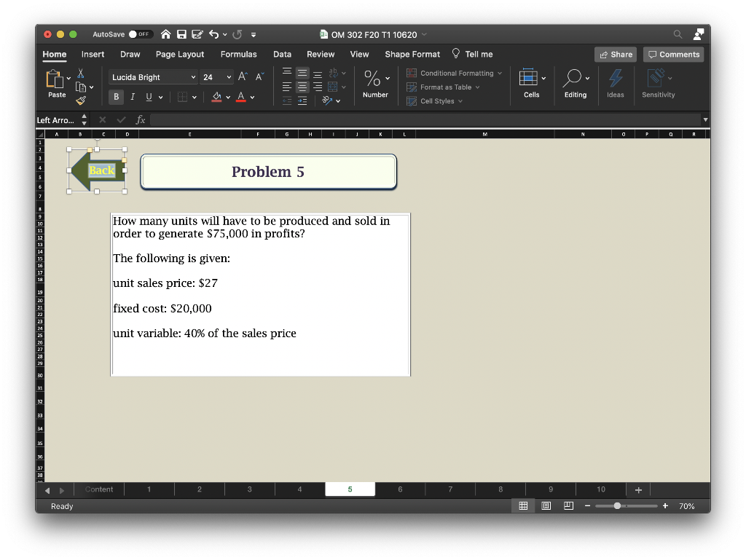
Task: Click the Undo arrow icon
Action: (213, 34)
